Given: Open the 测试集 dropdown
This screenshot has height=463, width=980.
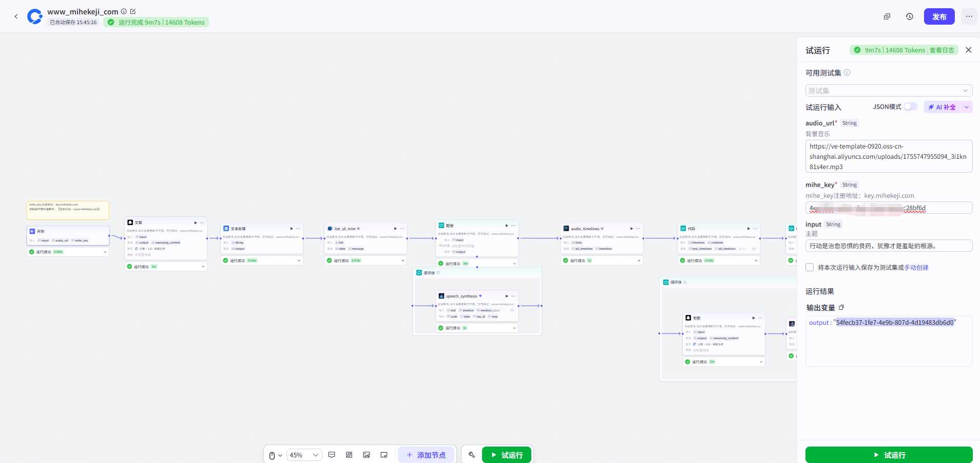Looking at the screenshot, I should tap(889, 90).
